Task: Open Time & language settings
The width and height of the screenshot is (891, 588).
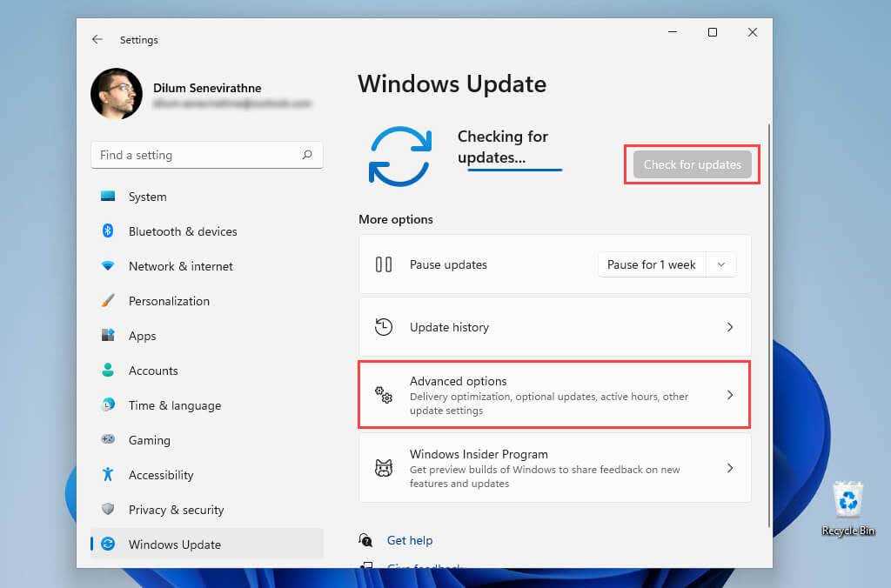Action: click(207, 405)
